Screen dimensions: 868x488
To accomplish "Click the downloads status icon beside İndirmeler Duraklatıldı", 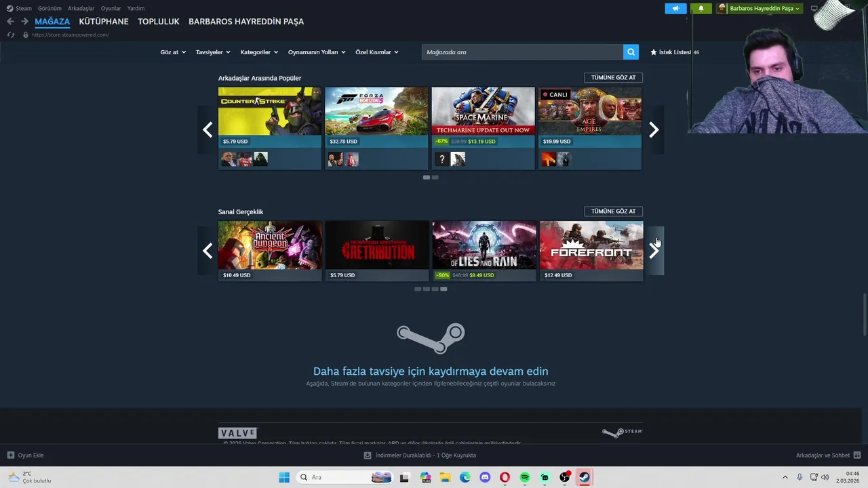I will (x=368, y=455).
